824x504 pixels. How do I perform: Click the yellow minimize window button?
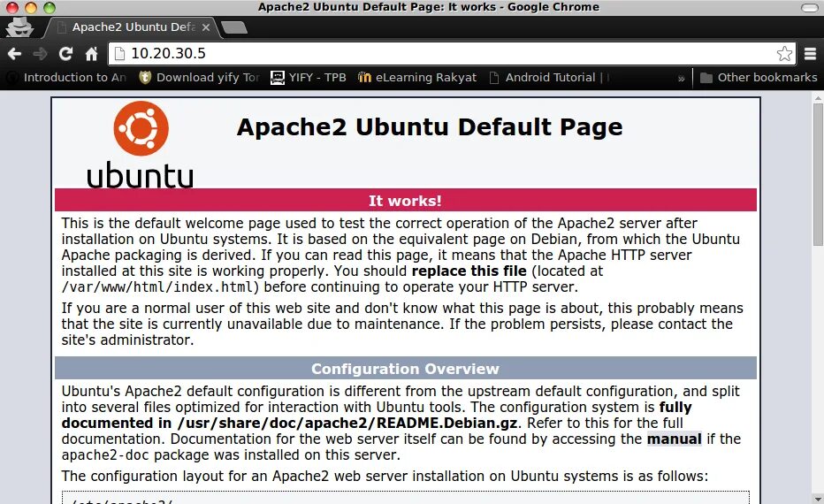pyautogui.click(x=31, y=7)
